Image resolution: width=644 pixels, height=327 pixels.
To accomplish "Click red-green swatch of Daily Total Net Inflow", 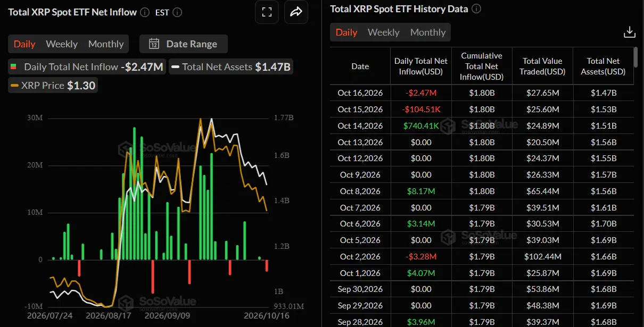I will click(14, 67).
